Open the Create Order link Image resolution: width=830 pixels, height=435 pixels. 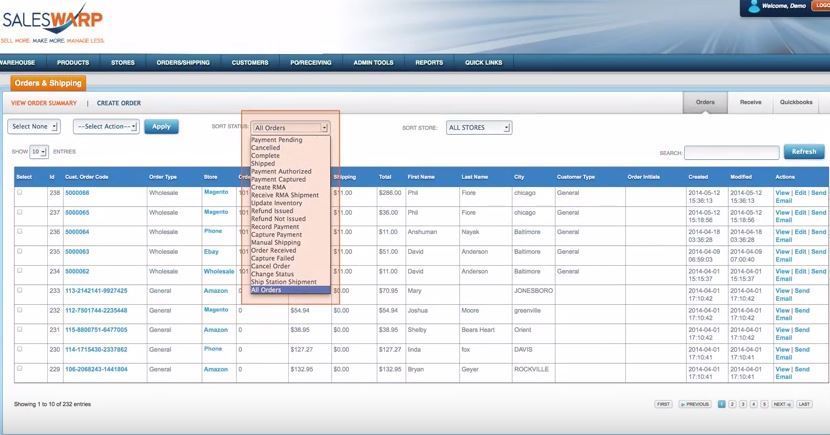[x=118, y=103]
